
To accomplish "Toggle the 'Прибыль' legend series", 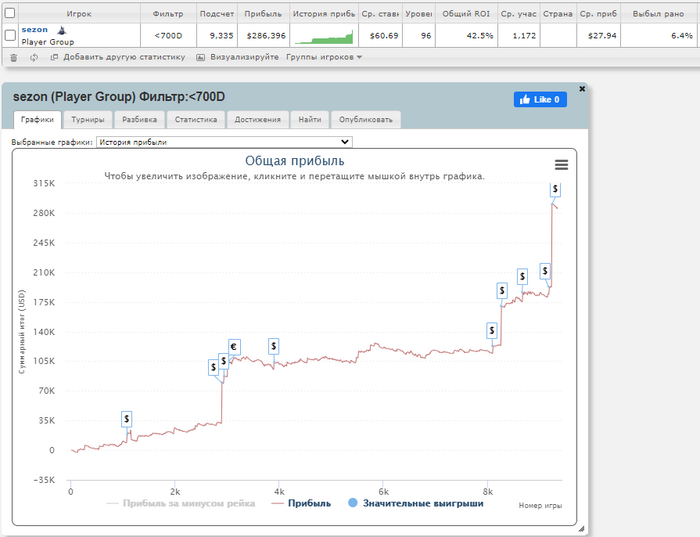I will tap(301, 504).
